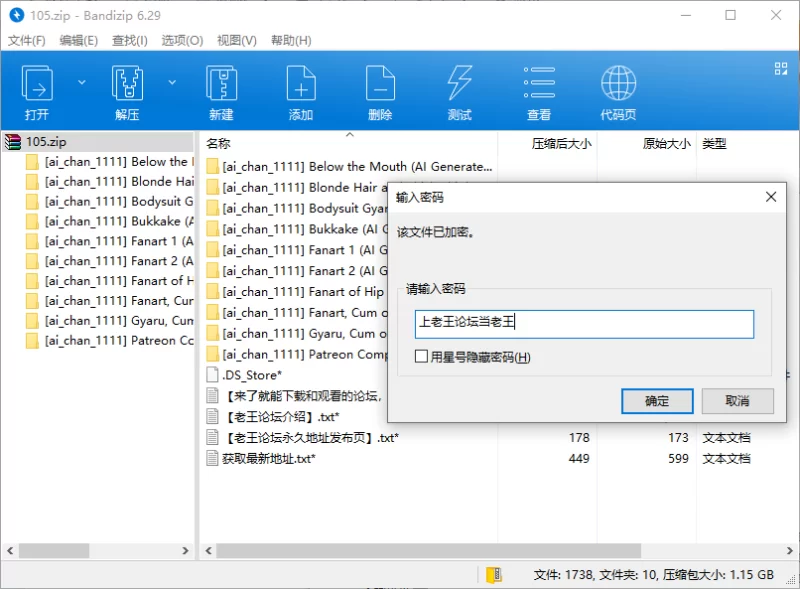Select tree folder Fanart 1

point(110,241)
